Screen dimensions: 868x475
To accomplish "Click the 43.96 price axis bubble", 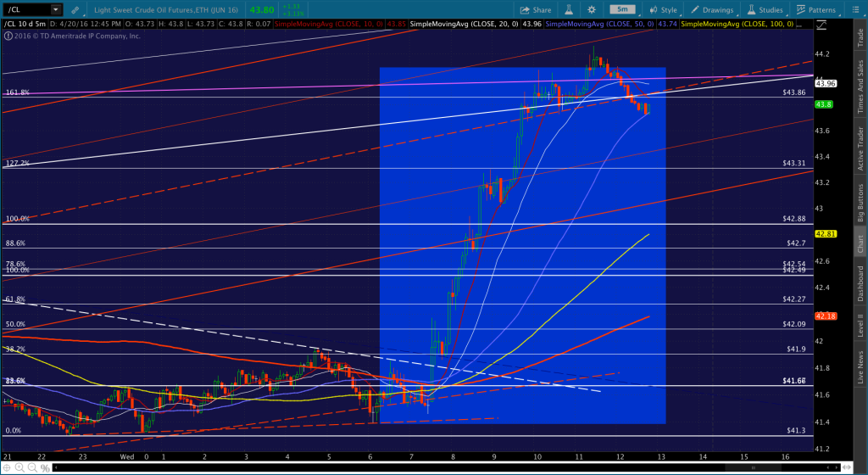I will tap(826, 84).
